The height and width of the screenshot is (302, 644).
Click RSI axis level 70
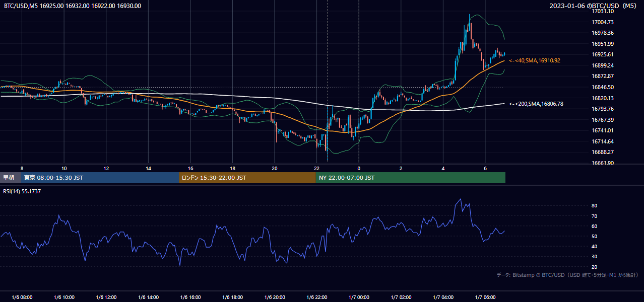point(595,216)
